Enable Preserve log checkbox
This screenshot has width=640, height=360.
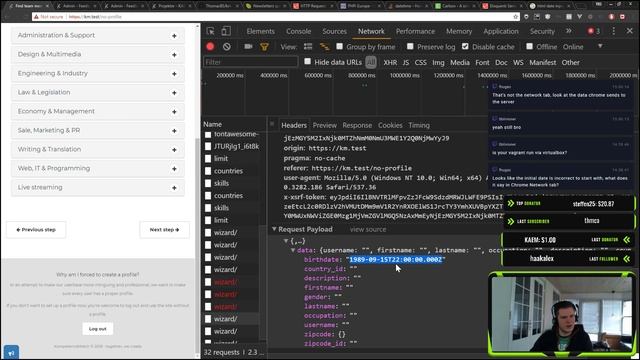(410, 46)
